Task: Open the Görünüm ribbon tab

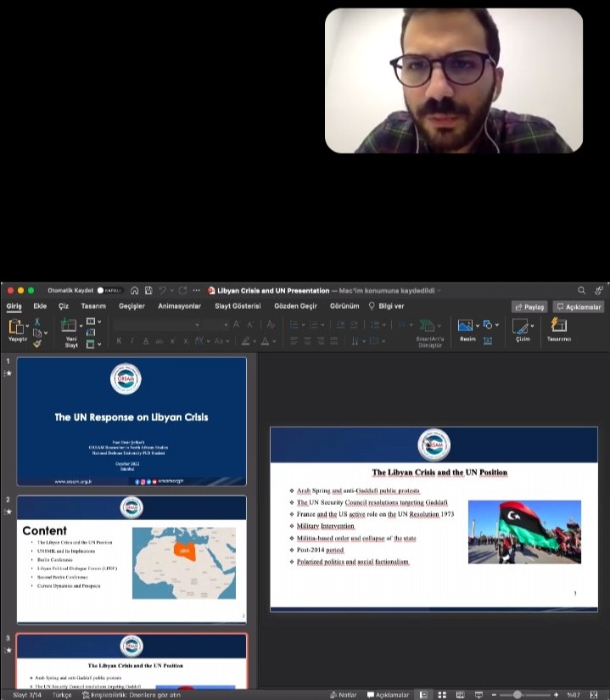Action: click(344, 306)
